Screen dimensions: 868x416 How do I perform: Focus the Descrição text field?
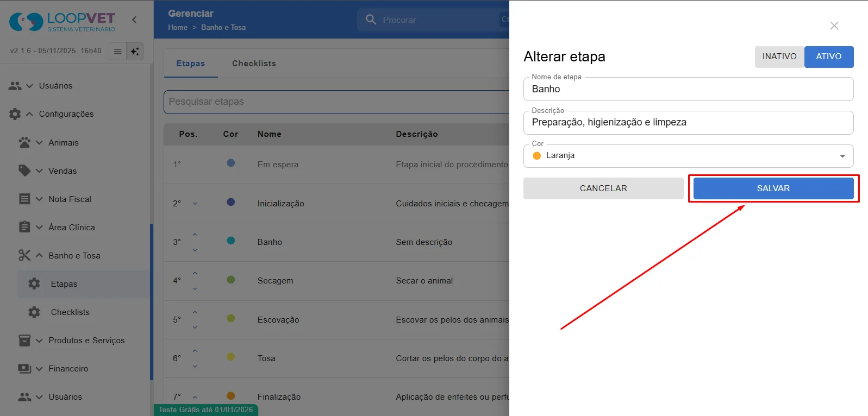[x=689, y=123]
